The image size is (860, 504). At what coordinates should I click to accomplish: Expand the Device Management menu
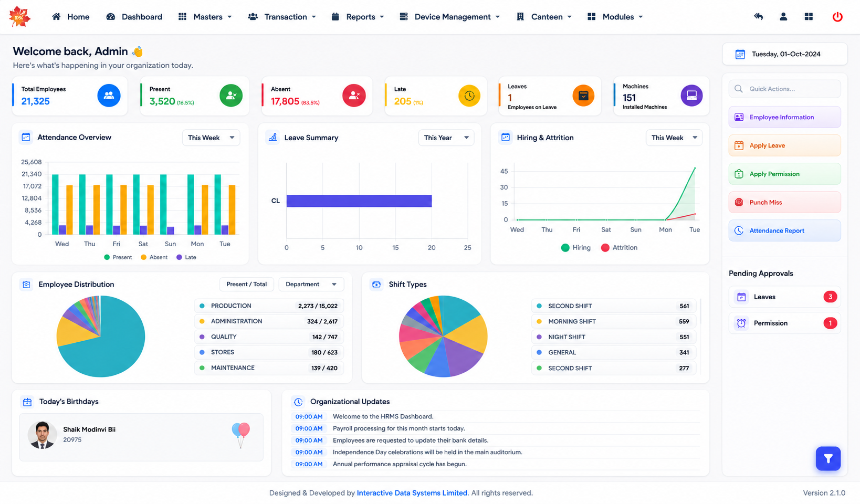pyautogui.click(x=449, y=17)
